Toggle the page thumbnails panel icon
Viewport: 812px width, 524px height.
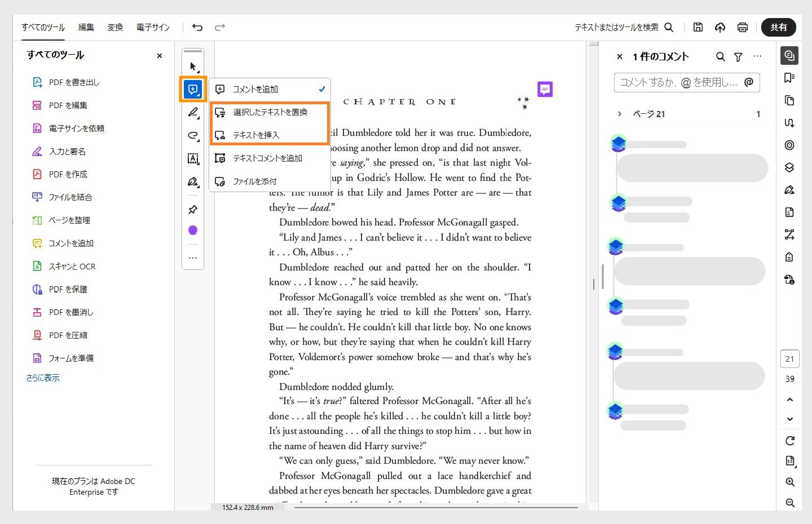tap(789, 100)
